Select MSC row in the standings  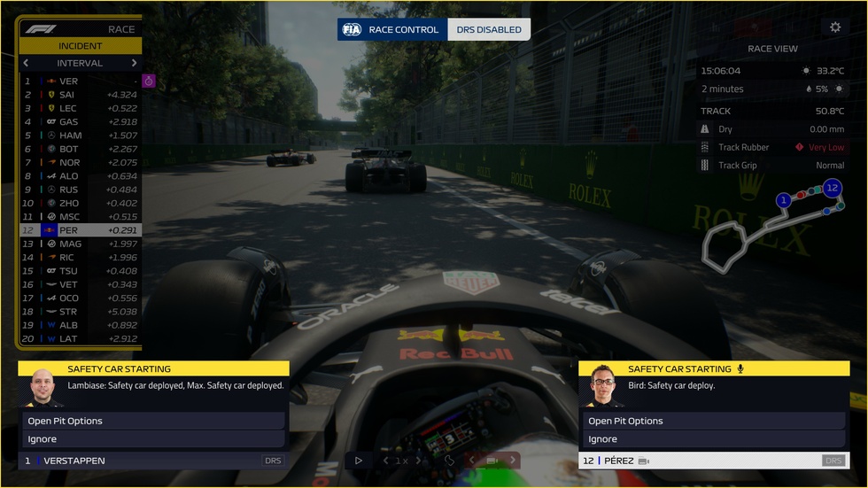[x=81, y=217]
